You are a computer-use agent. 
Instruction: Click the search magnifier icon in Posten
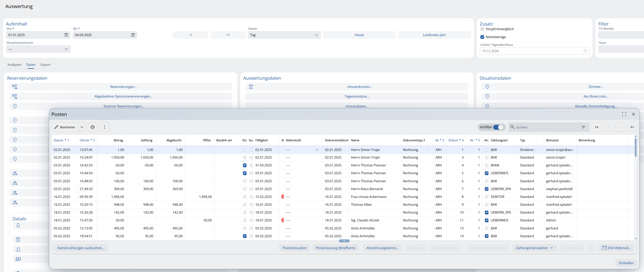512,127
